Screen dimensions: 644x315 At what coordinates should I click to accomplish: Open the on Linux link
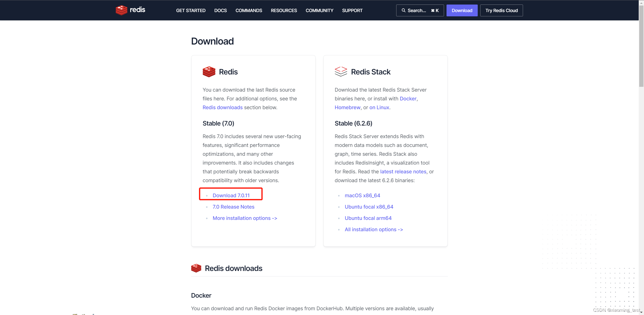(379, 107)
